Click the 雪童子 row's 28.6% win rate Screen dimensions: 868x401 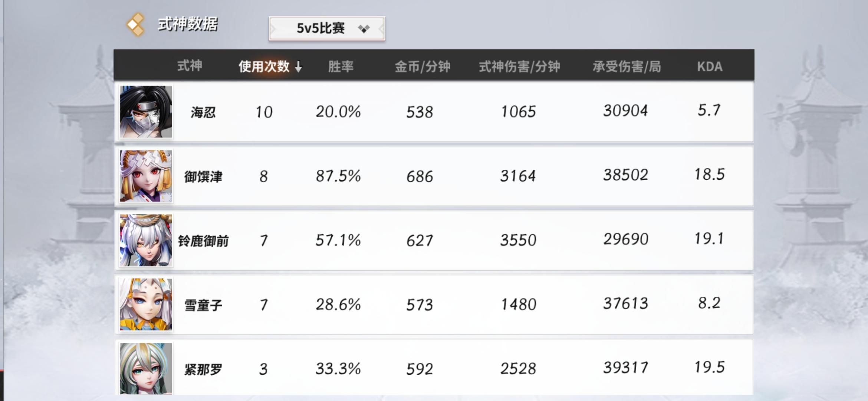[x=338, y=305]
